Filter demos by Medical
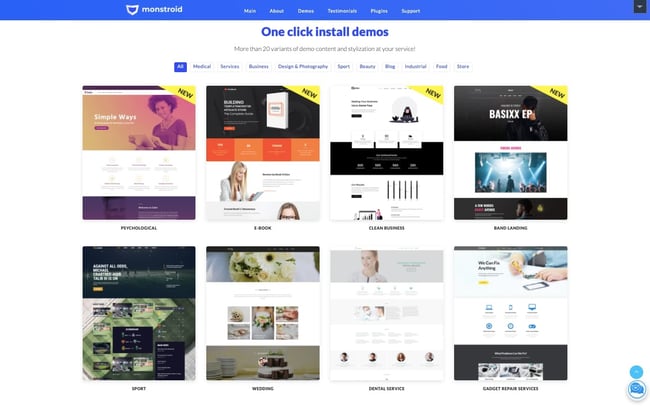Image resolution: width=650 pixels, height=406 pixels. [202, 66]
